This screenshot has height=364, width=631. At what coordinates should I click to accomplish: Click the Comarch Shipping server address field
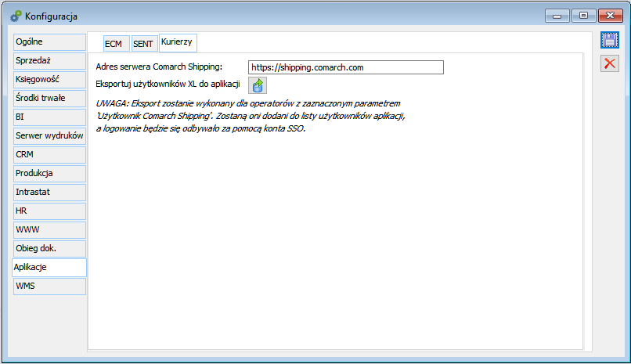click(346, 67)
